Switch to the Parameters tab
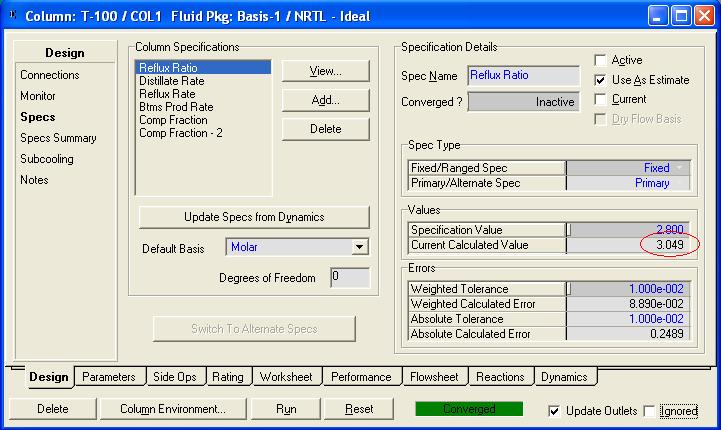 click(109, 377)
